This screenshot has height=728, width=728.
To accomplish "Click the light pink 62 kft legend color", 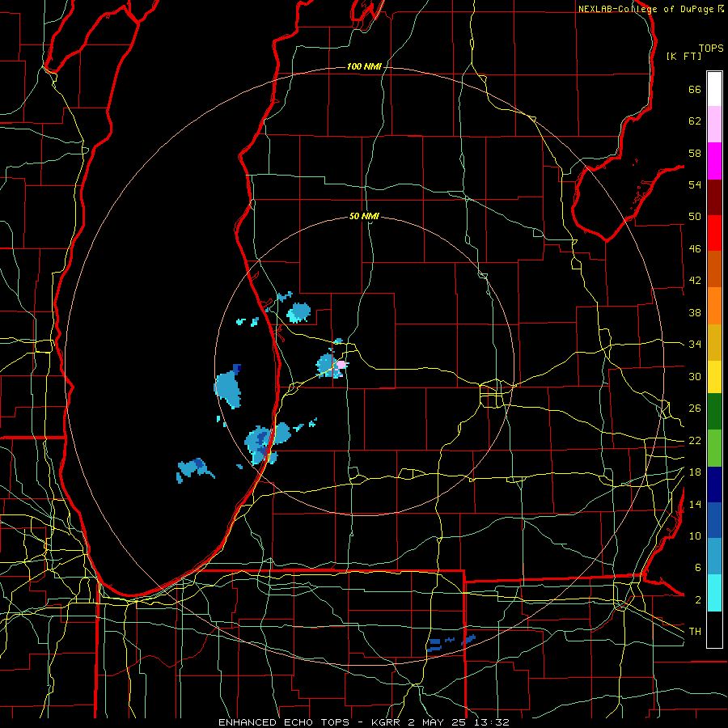I will coord(714,125).
